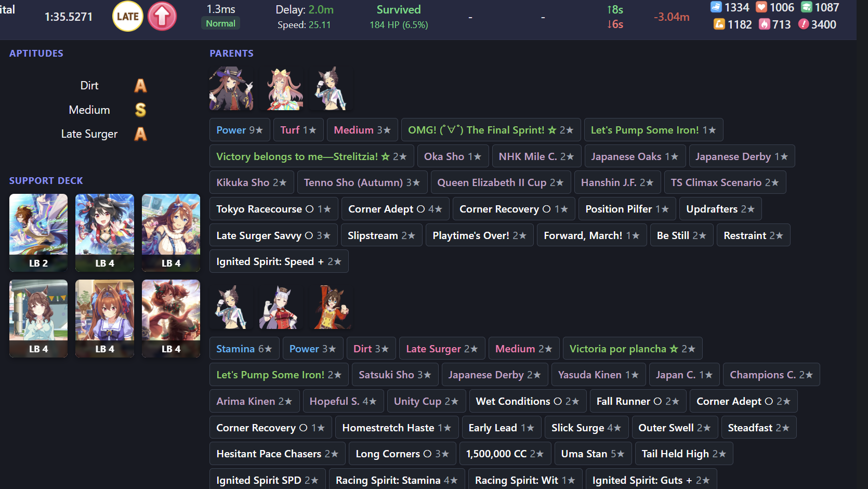
Task: Click the Stamina 6★ spark tag
Action: (244, 349)
